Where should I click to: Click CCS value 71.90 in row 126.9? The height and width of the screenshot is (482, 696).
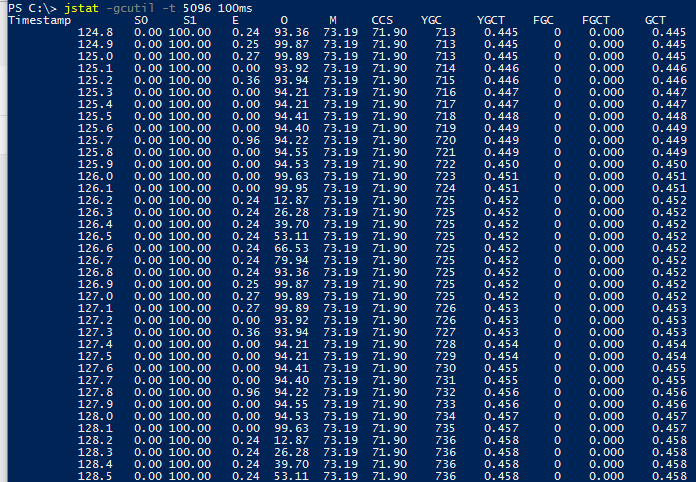[389, 284]
